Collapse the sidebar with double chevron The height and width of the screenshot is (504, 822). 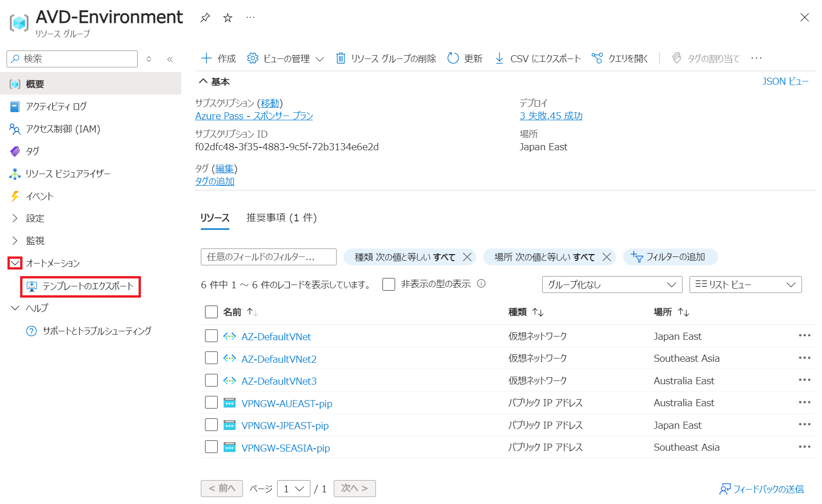[x=170, y=59]
